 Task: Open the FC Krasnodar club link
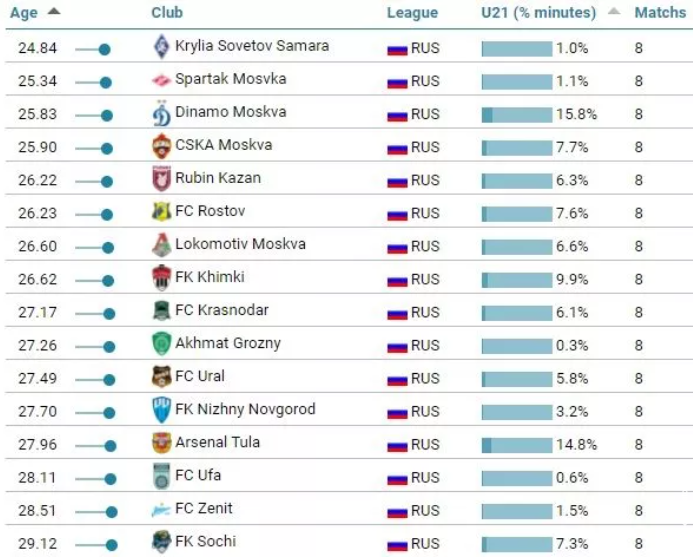tap(221, 310)
